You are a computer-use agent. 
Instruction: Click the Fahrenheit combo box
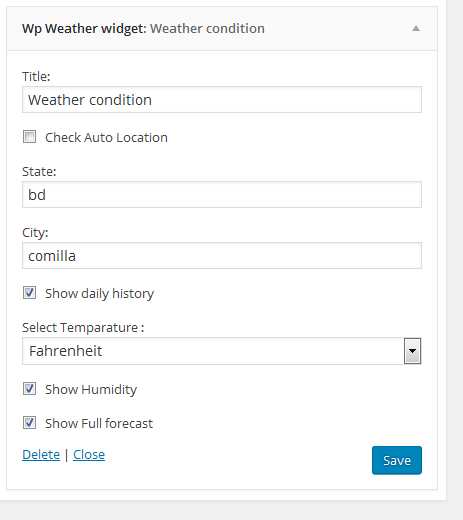pyautogui.click(x=222, y=351)
